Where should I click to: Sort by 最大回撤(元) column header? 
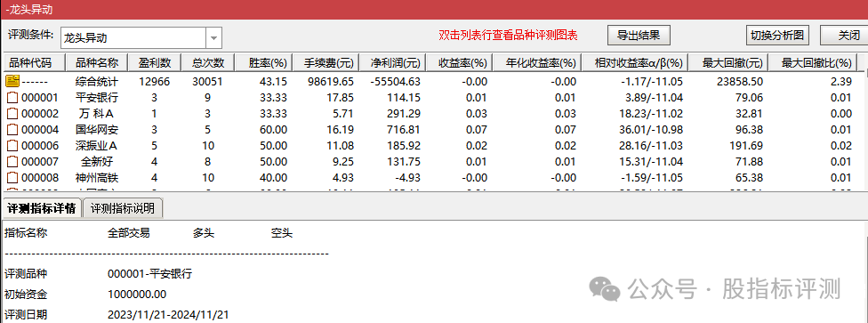pyautogui.click(x=727, y=62)
